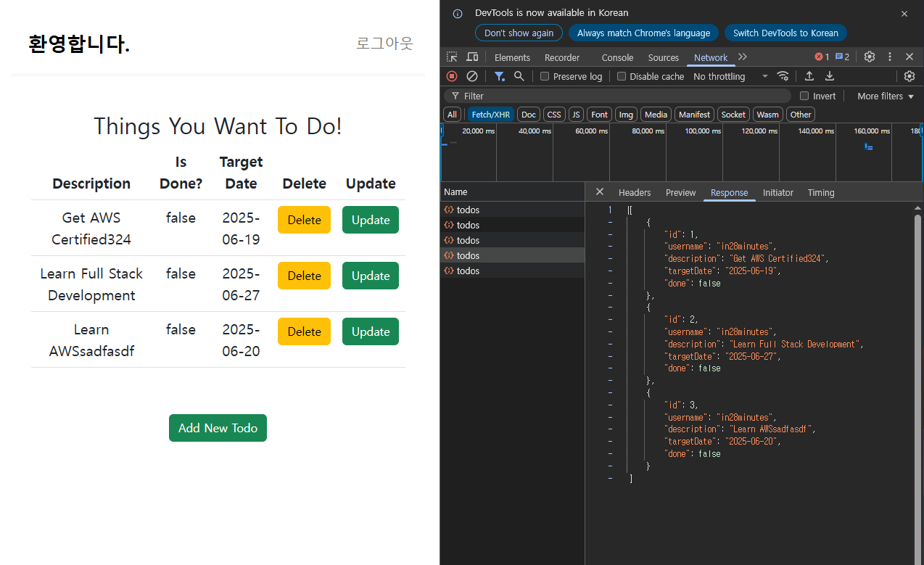This screenshot has width=924, height=565.
Task: Open DevTools settings gear icon
Action: pyautogui.click(x=870, y=57)
